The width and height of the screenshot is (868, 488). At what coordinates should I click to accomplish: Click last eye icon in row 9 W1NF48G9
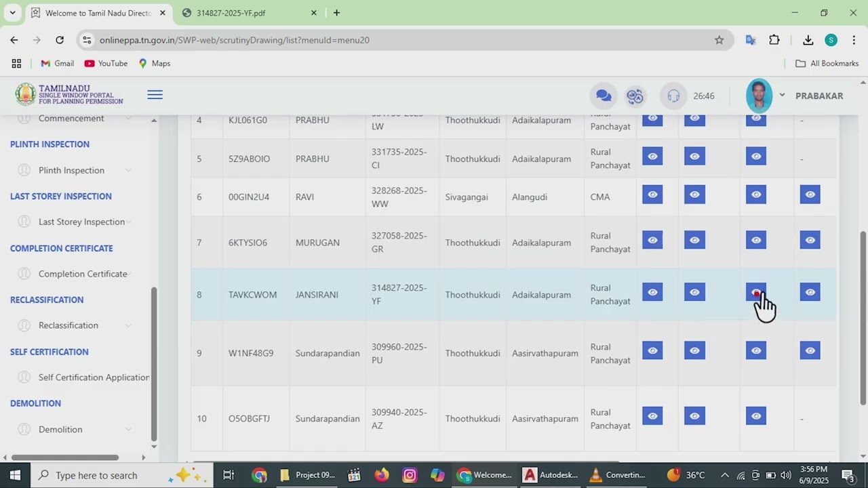coord(810,350)
